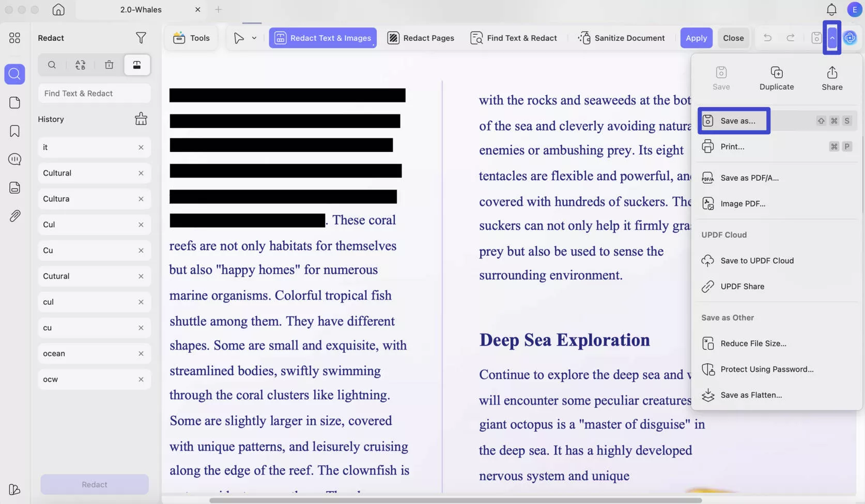
Task: Expand the save options chevron at top right
Action: tap(832, 38)
